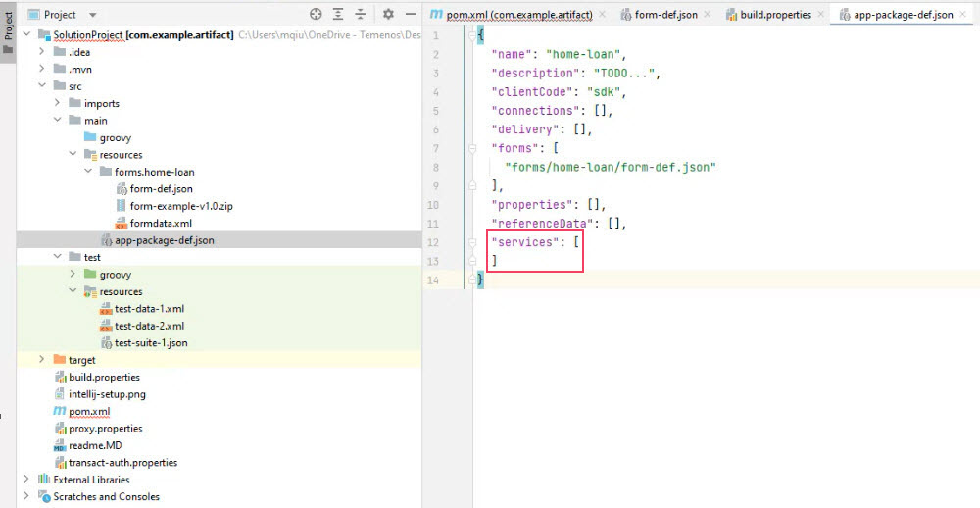This screenshot has height=508, width=980.
Task: Expand the imports folder
Action: pyautogui.click(x=57, y=103)
